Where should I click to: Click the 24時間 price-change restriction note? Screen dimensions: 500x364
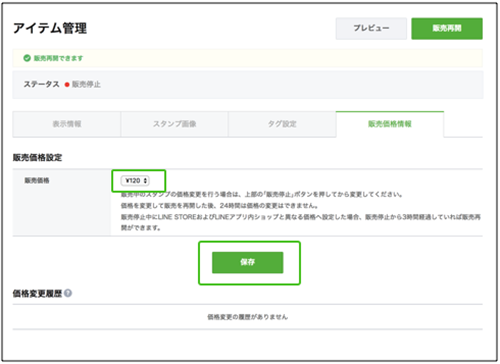pyautogui.click(x=220, y=206)
